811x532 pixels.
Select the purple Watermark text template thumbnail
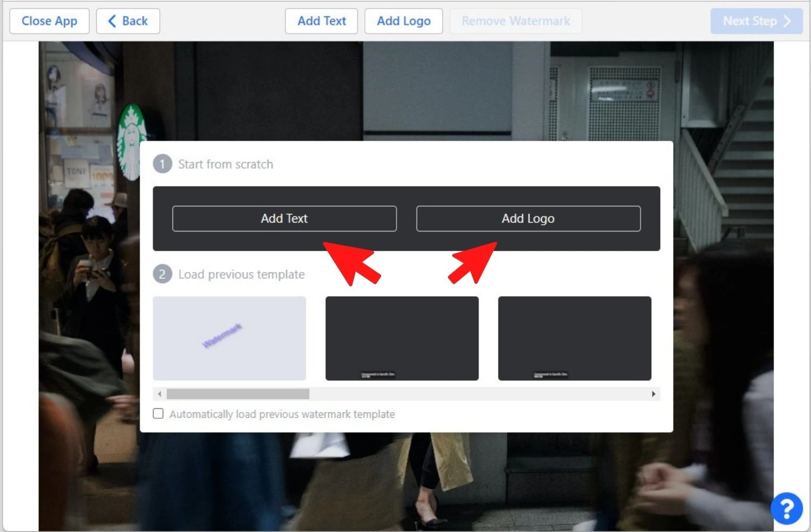click(x=230, y=338)
